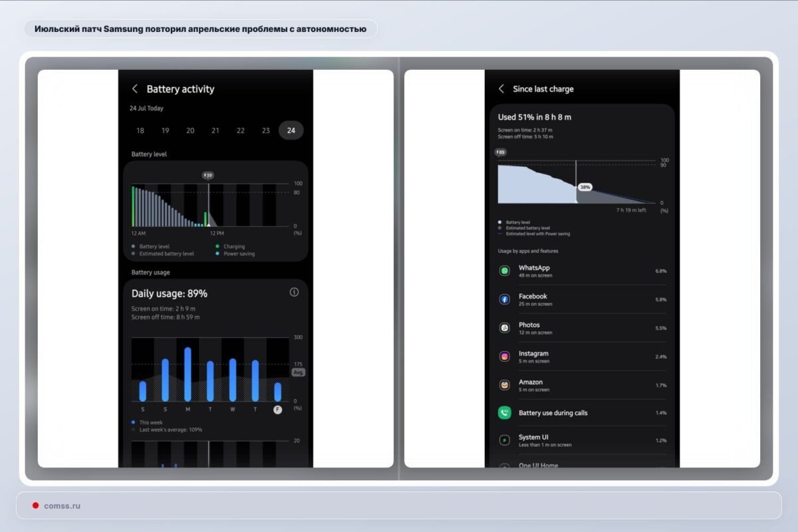This screenshot has width=798, height=532.
Task: Open Photos 12 m on screen text
Action: 535,332
